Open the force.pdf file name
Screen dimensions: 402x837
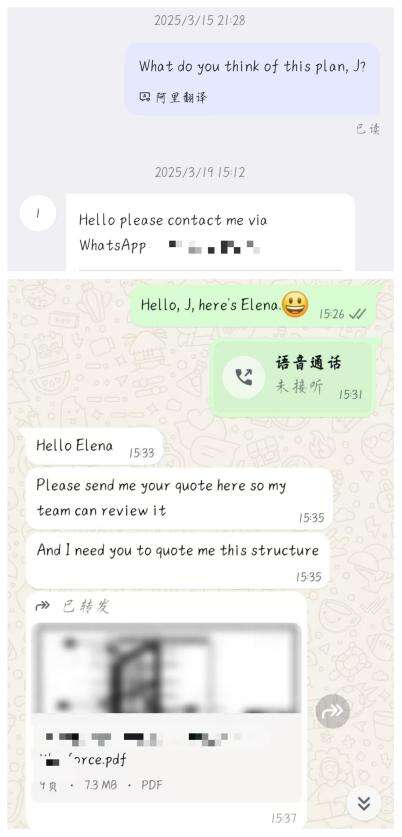pyautogui.click(x=83, y=760)
